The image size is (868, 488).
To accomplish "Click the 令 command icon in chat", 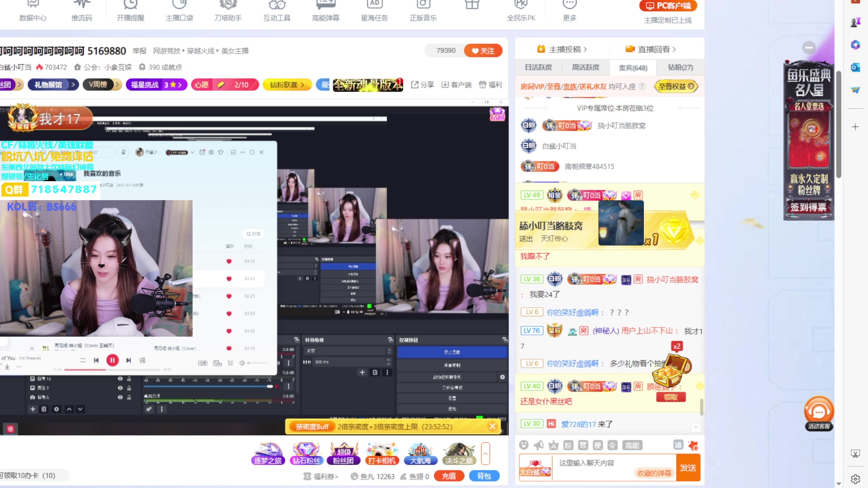I will (613, 445).
